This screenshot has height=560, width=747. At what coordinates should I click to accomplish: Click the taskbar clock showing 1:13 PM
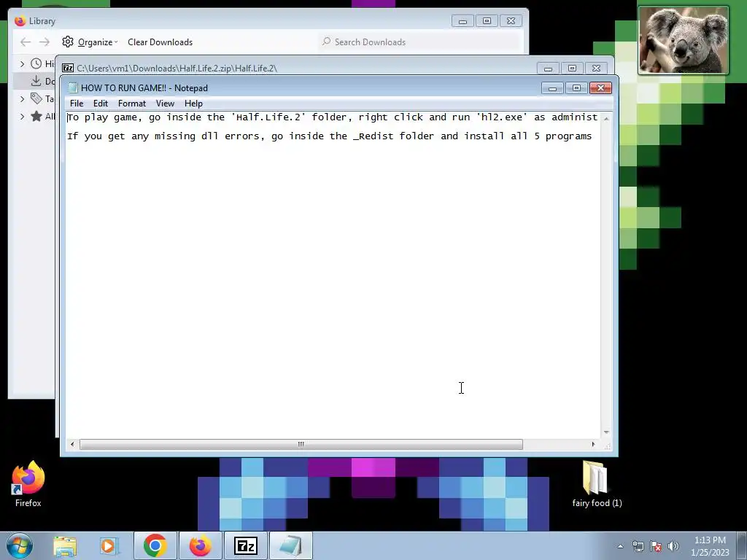click(x=710, y=546)
